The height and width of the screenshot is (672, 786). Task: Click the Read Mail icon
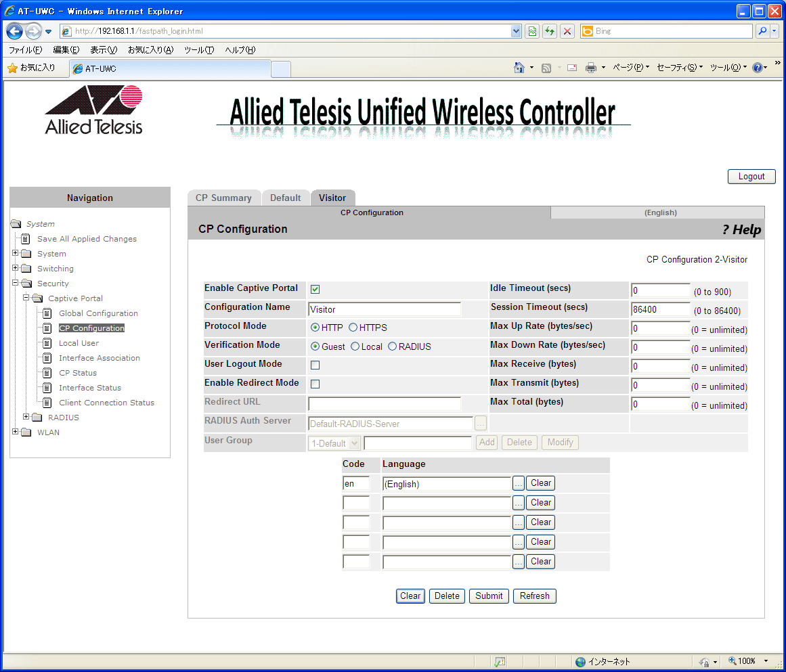tap(572, 68)
